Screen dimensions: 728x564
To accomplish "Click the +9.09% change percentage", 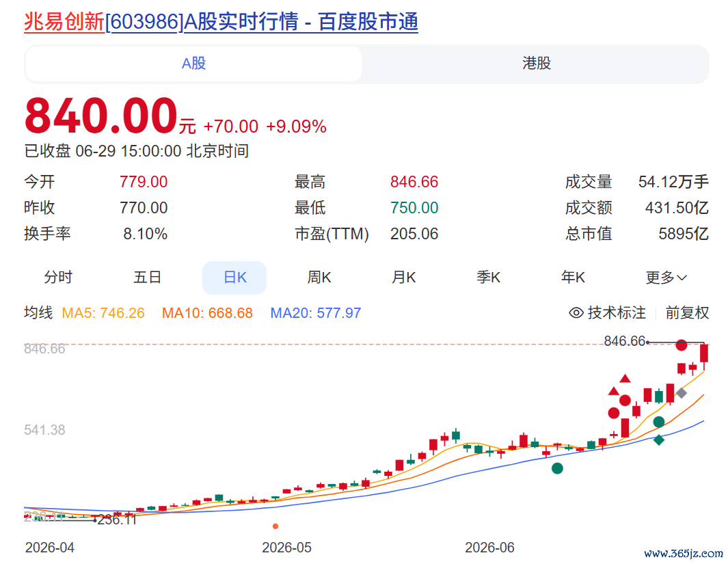I will [x=296, y=126].
